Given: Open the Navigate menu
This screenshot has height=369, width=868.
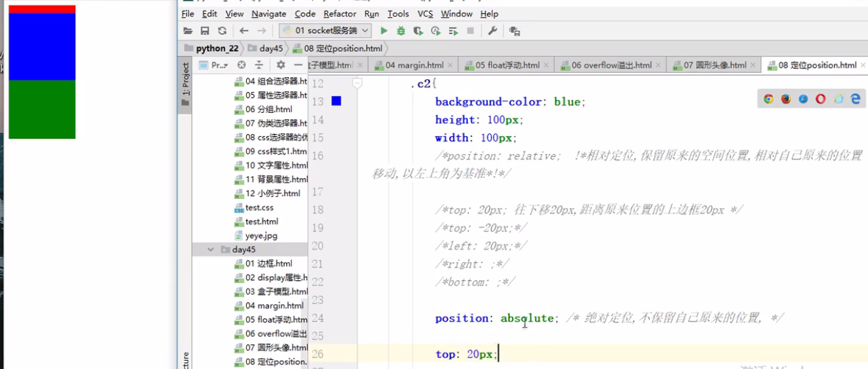Looking at the screenshot, I should 269,14.
